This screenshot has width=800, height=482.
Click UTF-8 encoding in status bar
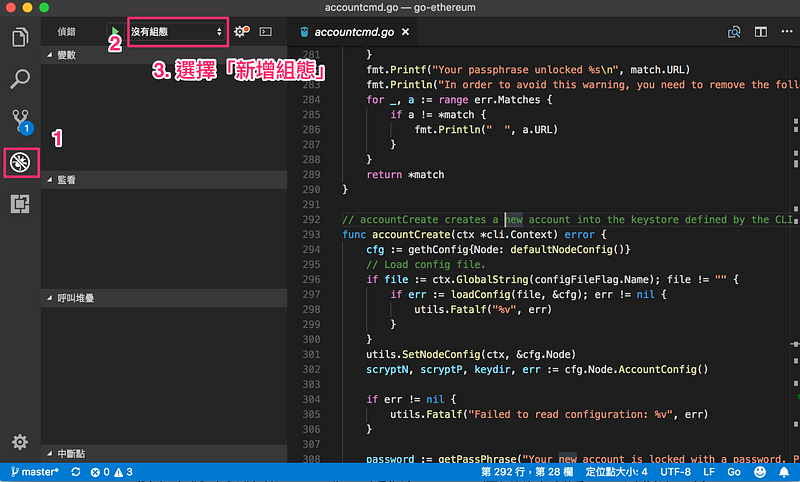pyautogui.click(x=676, y=472)
